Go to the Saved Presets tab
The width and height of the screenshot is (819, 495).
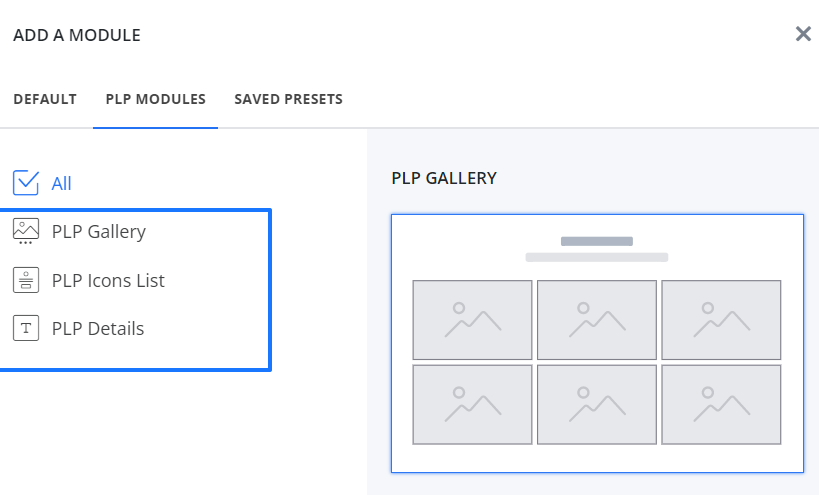pyautogui.click(x=288, y=99)
